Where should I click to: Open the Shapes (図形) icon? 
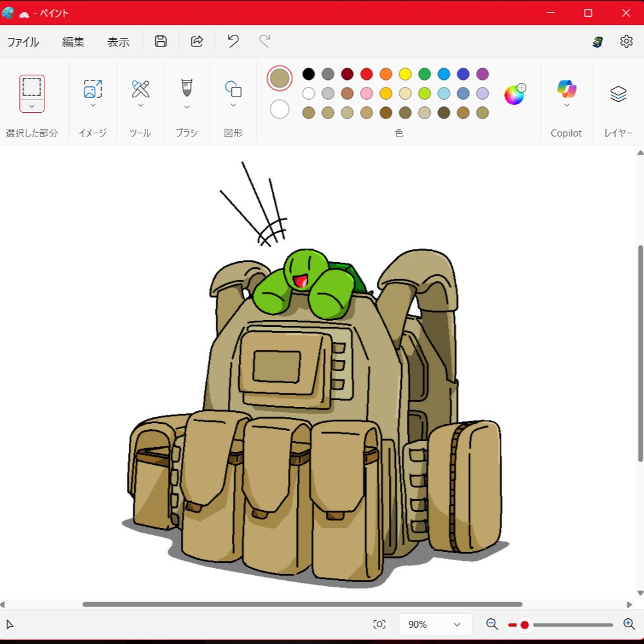click(233, 89)
